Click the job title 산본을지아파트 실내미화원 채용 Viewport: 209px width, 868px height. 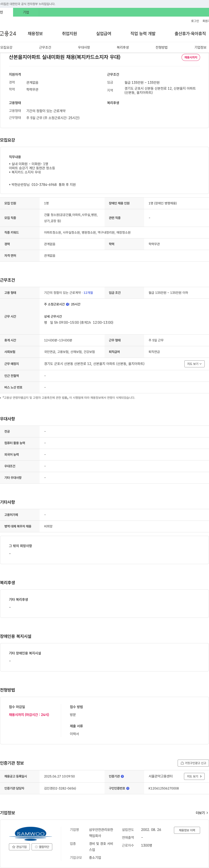point(64,57)
